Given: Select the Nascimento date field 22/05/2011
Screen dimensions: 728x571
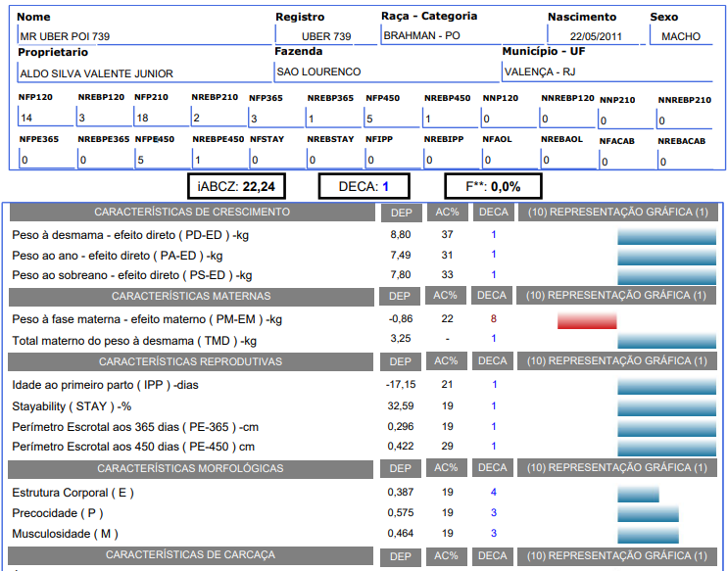Looking at the screenshot, I should click(595, 36).
